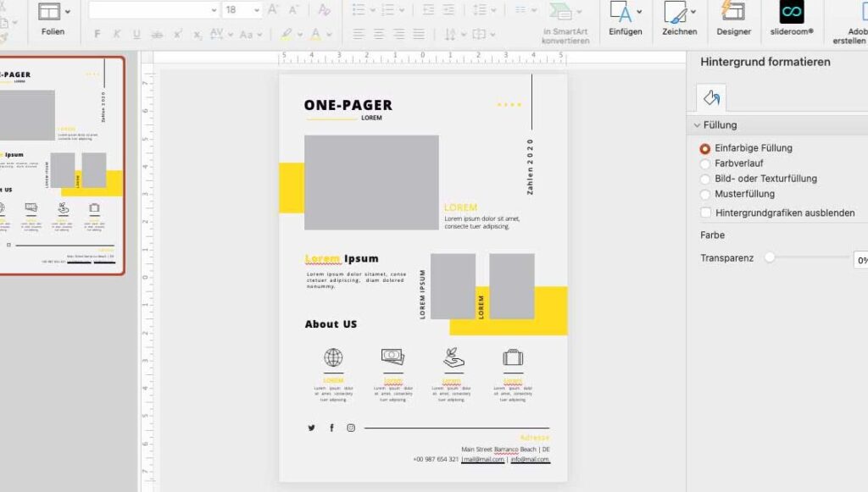Click the Folien layout icon
This screenshot has height=492, width=868.
click(x=50, y=12)
